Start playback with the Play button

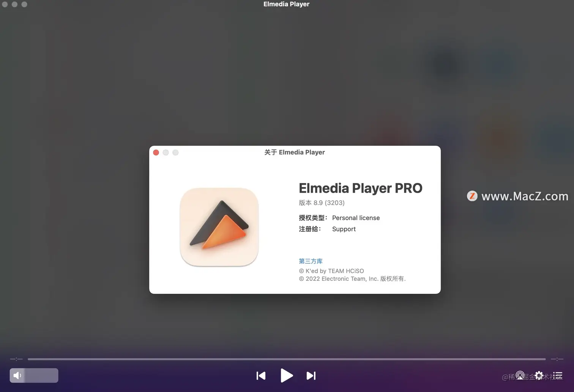[287, 376]
